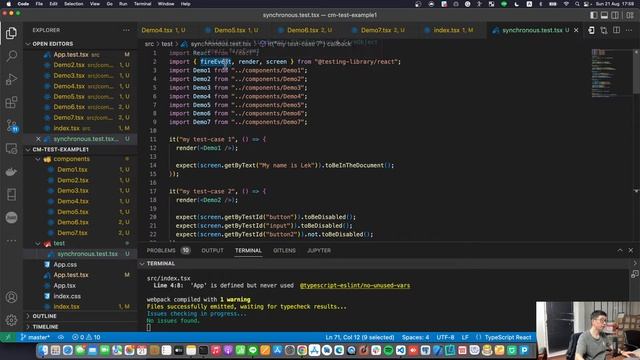
Task: Open the Docker view
Action: pos(11,171)
